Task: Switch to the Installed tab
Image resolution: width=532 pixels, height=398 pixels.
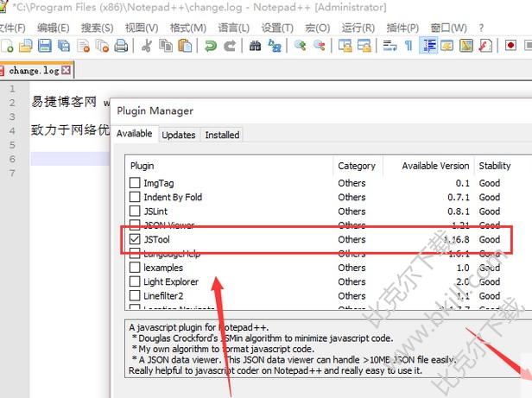Action: [x=222, y=135]
